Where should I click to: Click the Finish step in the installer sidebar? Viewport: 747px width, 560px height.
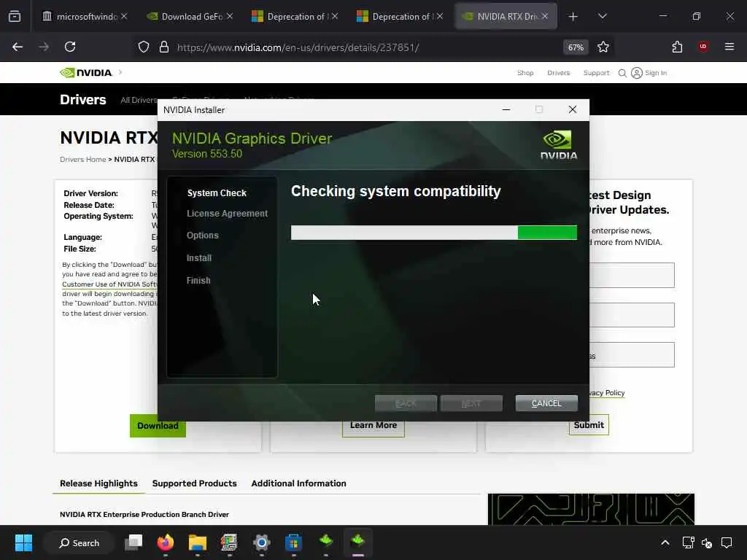click(x=198, y=281)
